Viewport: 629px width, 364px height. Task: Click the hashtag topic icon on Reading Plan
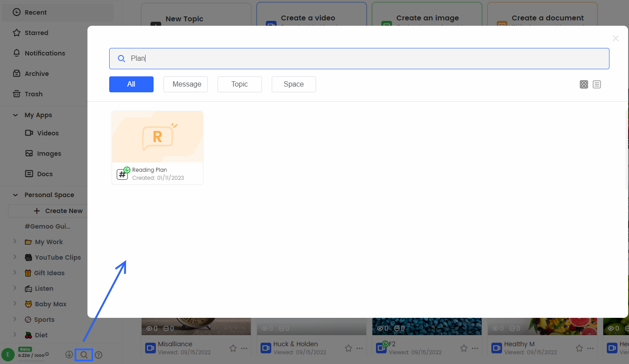122,174
